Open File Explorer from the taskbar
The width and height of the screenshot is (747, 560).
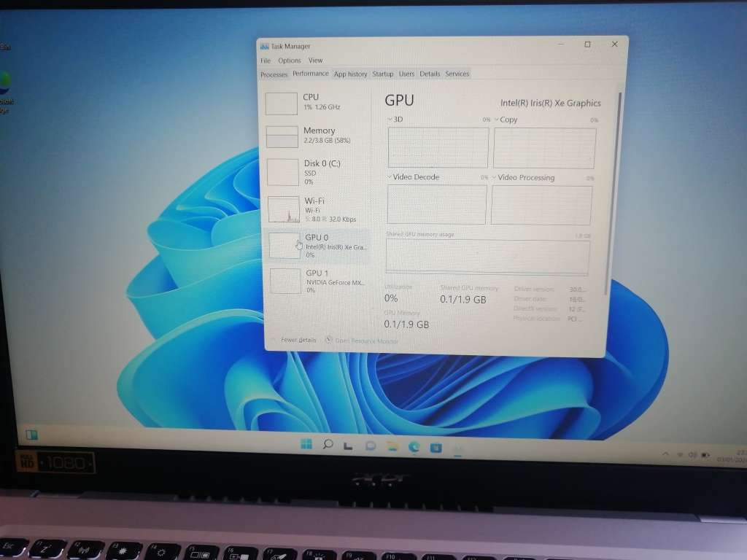[x=392, y=445]
